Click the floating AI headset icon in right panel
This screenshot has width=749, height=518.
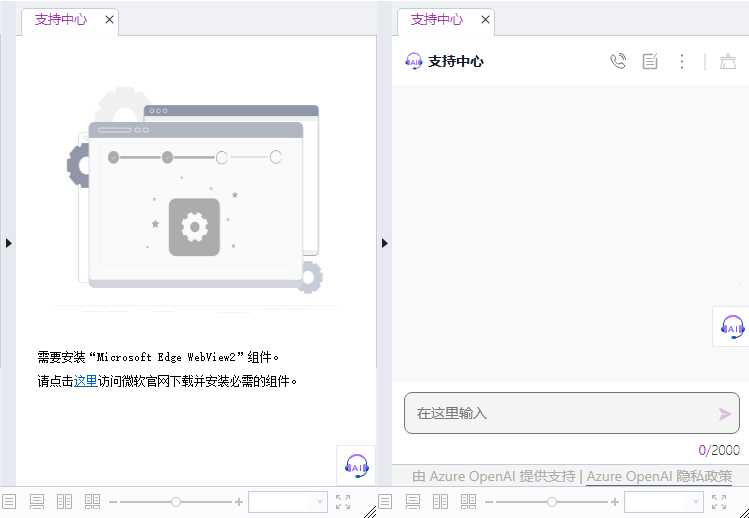[x=732, y=327]
